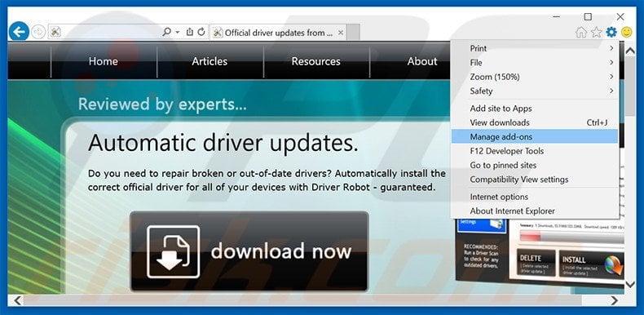This screenshot has width=644, height=315.
Task: Expand the File submenu
Action: [534, 63]
